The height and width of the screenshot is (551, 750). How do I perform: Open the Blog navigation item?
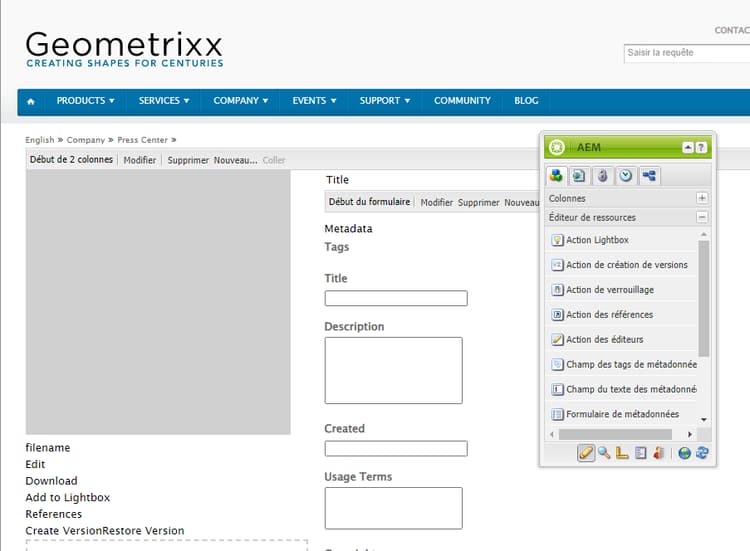tap(526, 101)
